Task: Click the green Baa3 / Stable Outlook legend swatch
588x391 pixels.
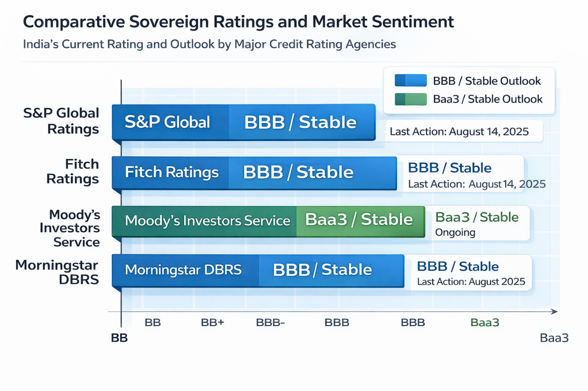Action: [x=411, y=99]
